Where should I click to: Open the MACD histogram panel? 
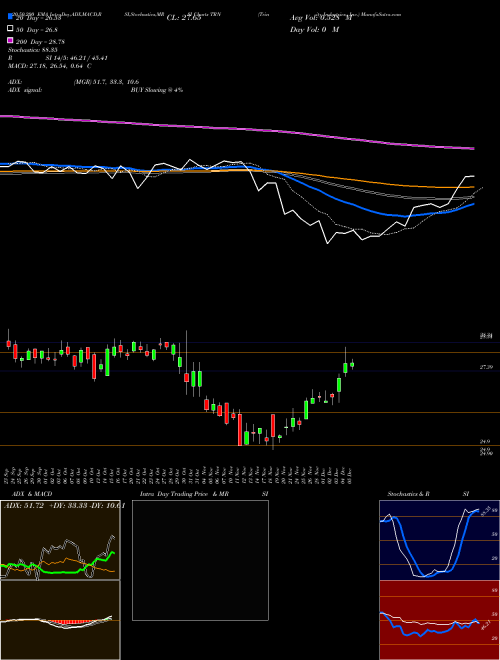(x=60, y=620)
